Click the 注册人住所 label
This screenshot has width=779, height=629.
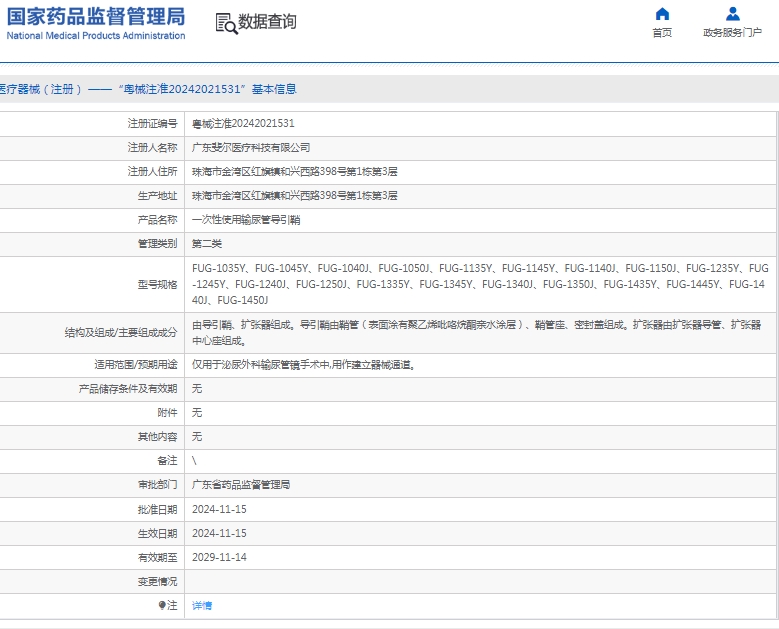[x=152, y=171]
